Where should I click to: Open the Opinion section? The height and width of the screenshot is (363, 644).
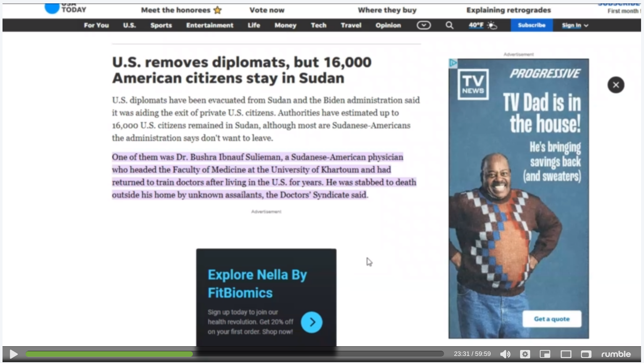(x=388, y=25)
